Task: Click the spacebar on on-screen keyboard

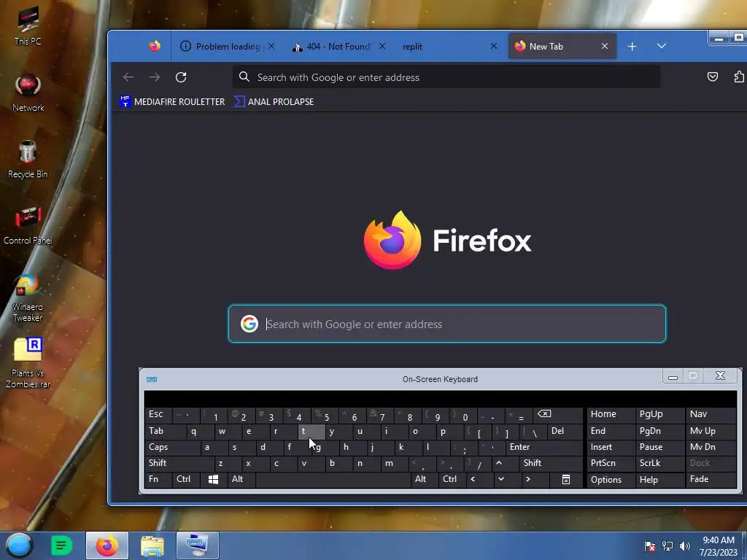Action: click(333, 480)
